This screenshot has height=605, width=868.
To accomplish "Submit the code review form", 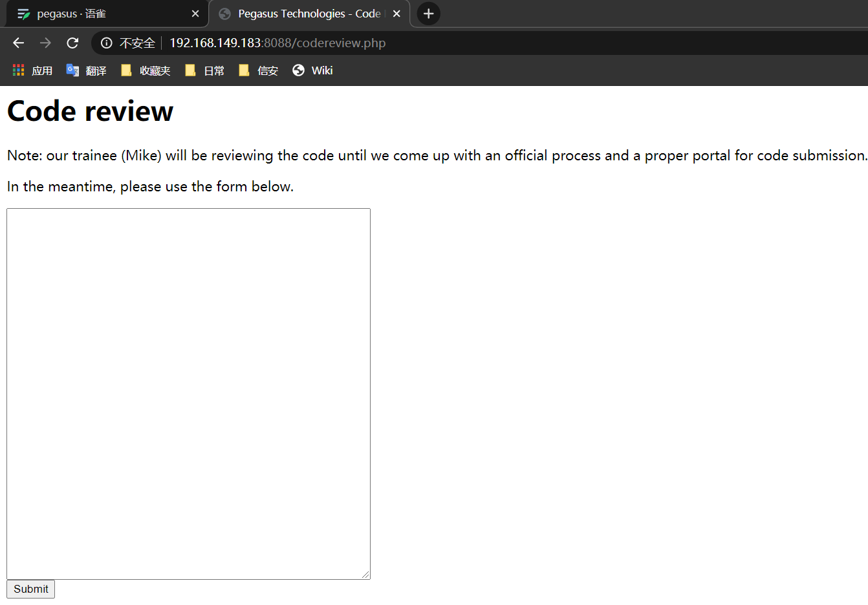I will (30, 589).
